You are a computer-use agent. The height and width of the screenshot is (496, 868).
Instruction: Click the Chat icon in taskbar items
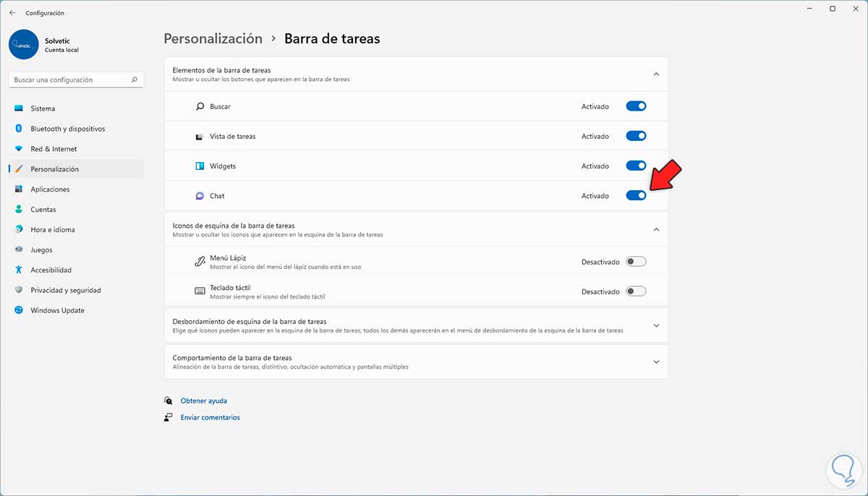click(x=200, y=196)
